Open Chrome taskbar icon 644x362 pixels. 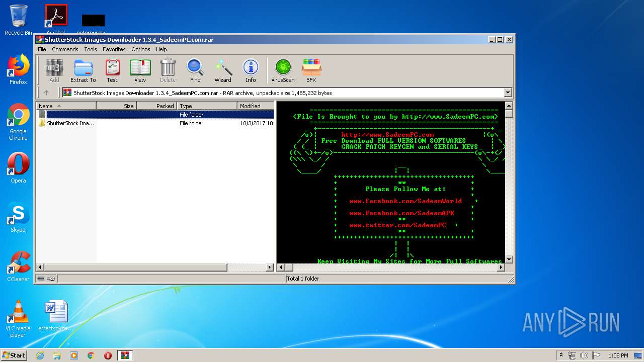tap(91, 355)
